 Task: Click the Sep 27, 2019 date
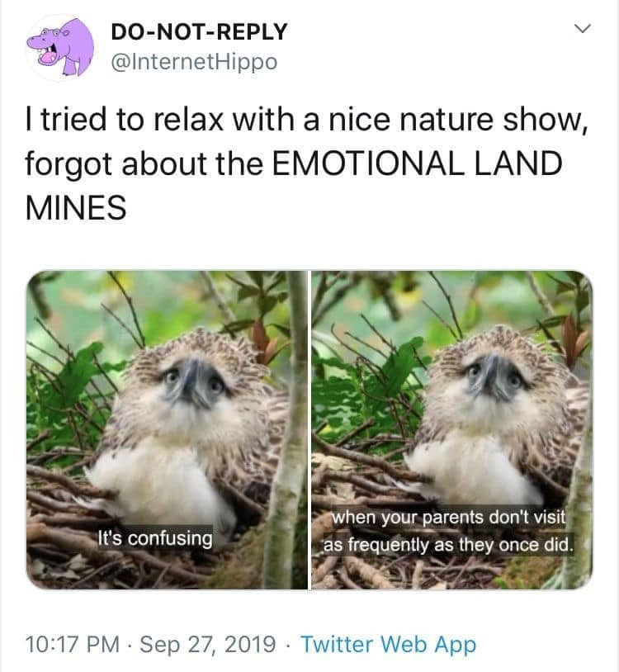[208, 644]
